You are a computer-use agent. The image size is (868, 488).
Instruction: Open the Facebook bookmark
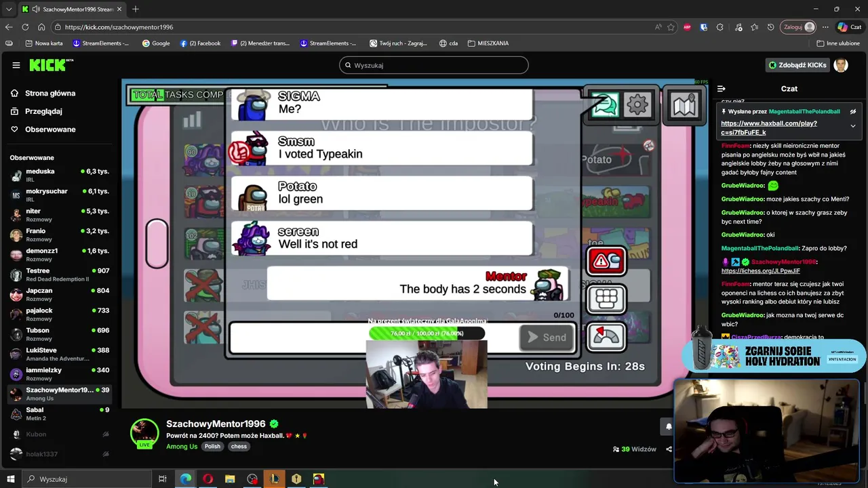click(200, 43)
